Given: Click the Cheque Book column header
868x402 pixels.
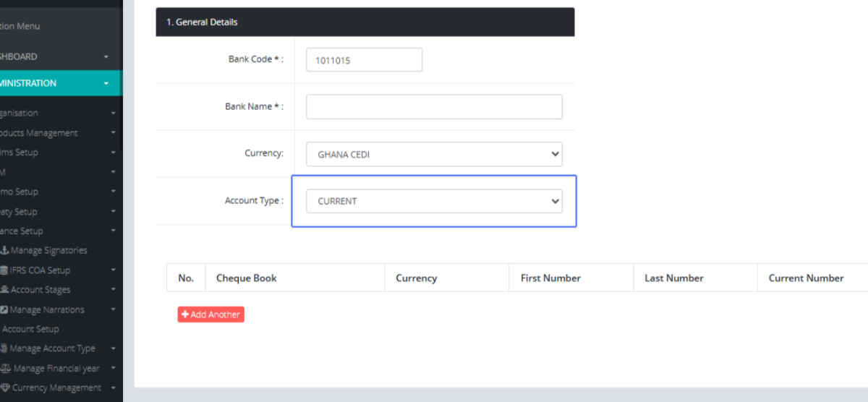Looking at the screenshot, I should click(x=247, y=278).
